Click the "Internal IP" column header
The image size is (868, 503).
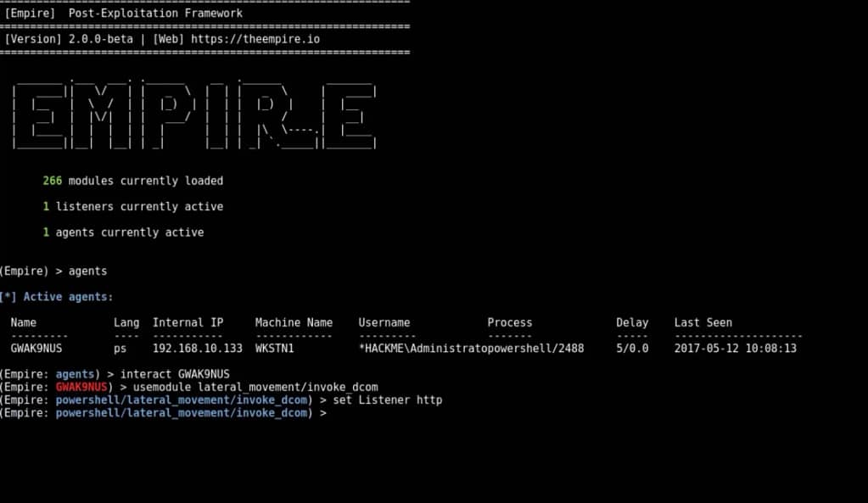coord(188,322)
